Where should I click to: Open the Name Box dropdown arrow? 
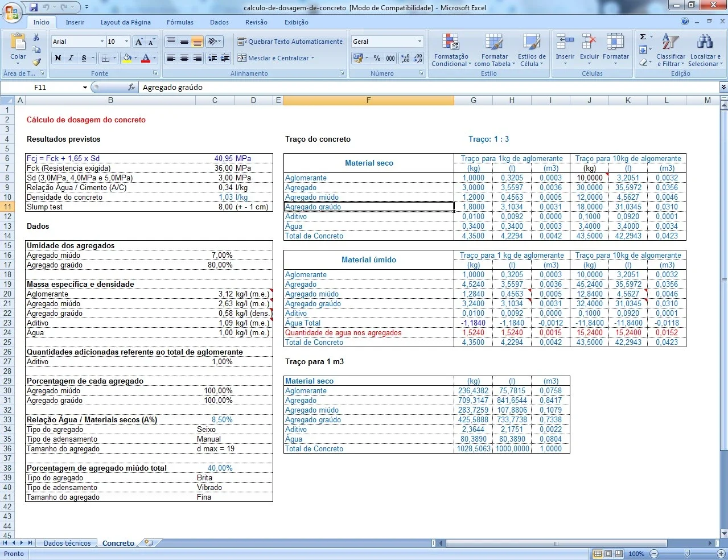[85, 88]
